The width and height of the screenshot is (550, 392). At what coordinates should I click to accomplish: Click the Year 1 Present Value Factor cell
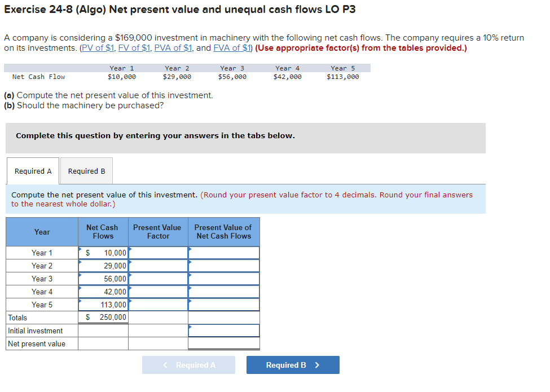(158, 253)
